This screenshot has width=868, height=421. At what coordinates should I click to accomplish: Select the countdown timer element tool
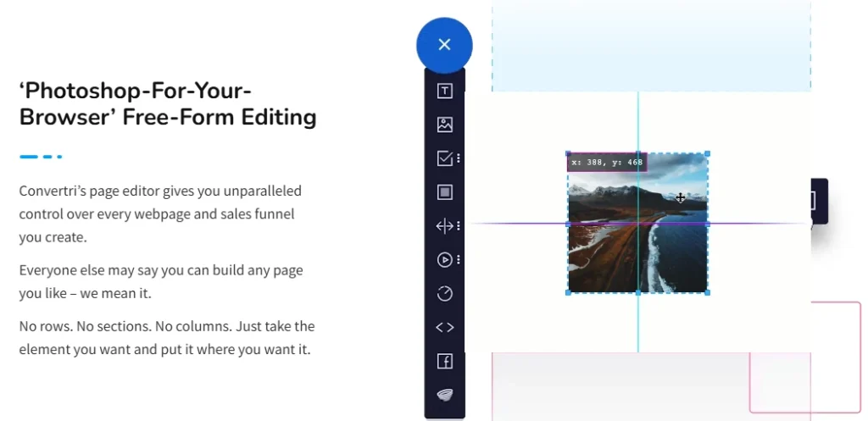[x=444, y=294]
